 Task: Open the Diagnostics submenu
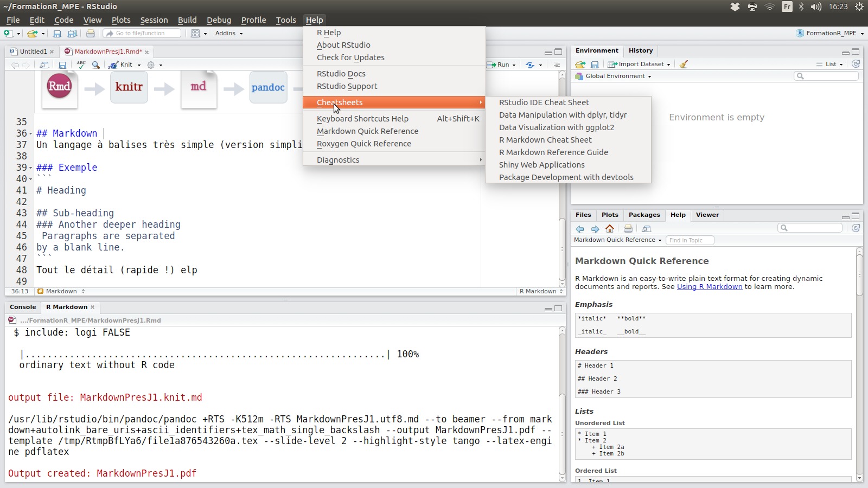click(394, 160)
